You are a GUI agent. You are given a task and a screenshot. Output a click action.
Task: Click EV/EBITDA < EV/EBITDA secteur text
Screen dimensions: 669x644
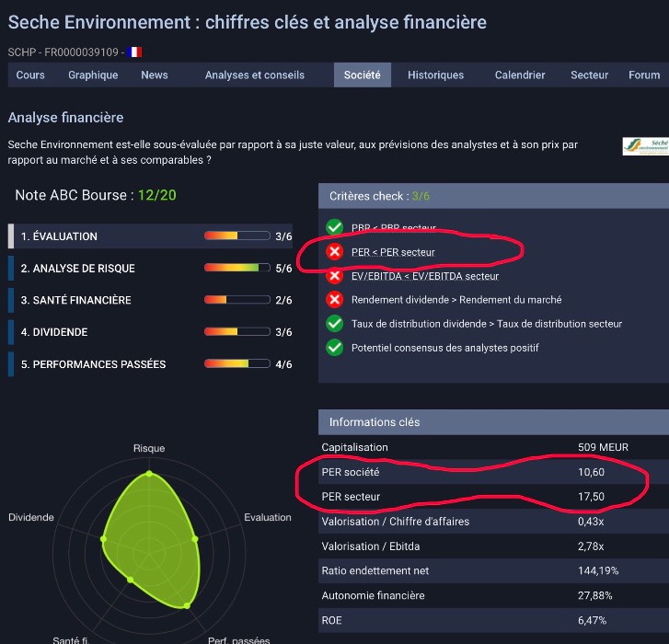425,276
